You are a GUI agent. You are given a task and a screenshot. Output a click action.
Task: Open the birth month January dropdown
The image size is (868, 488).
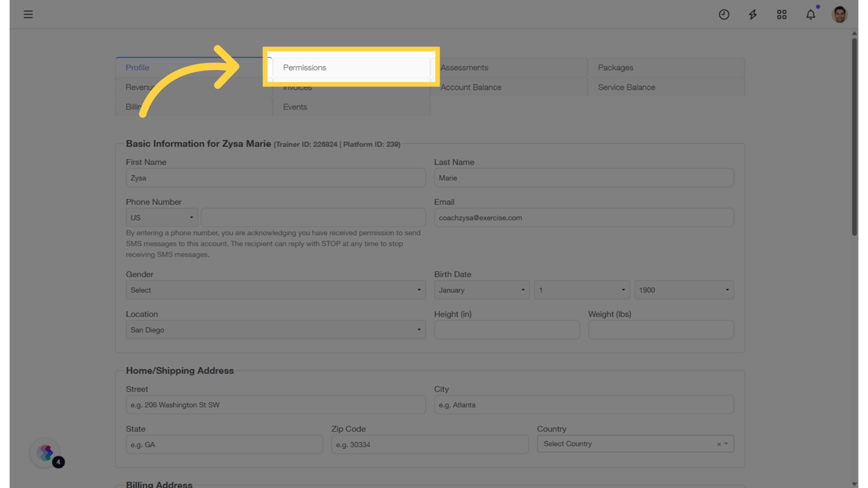coord(482,290)
